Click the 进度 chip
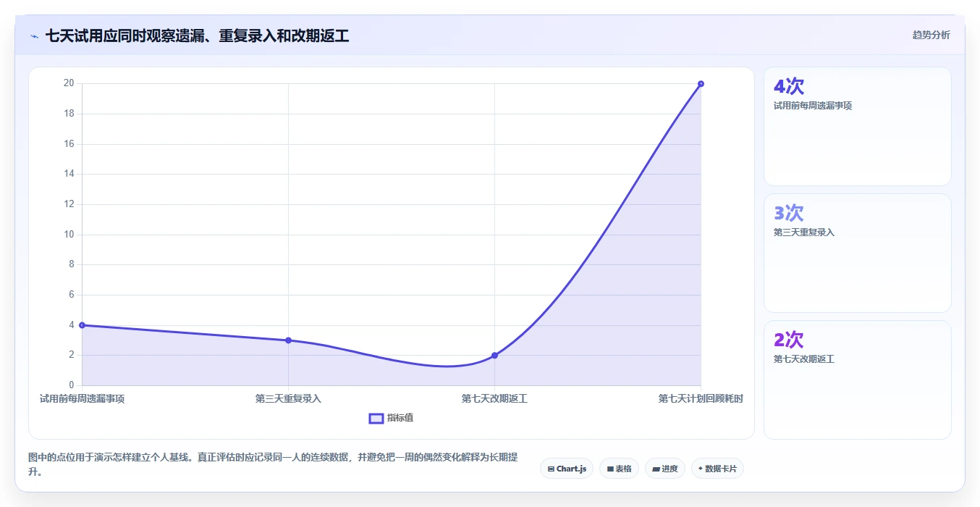Screen dimensions: 980x507 pos(665,469)
